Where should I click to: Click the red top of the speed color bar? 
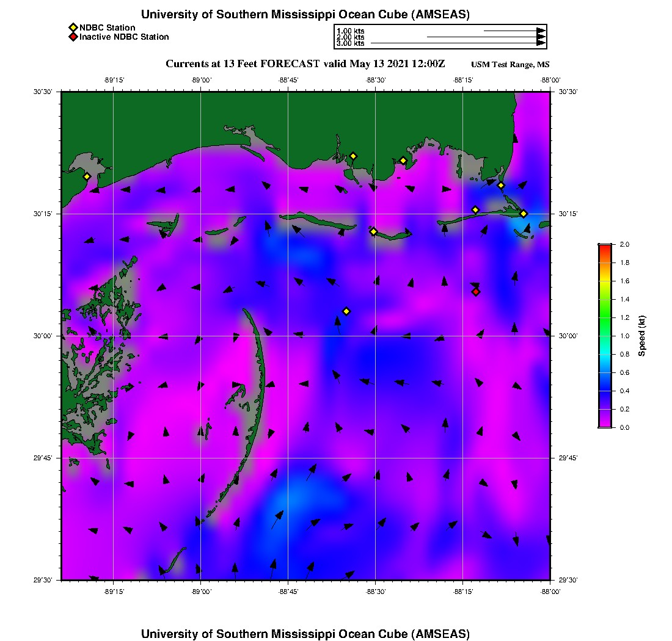click(604, 247)
